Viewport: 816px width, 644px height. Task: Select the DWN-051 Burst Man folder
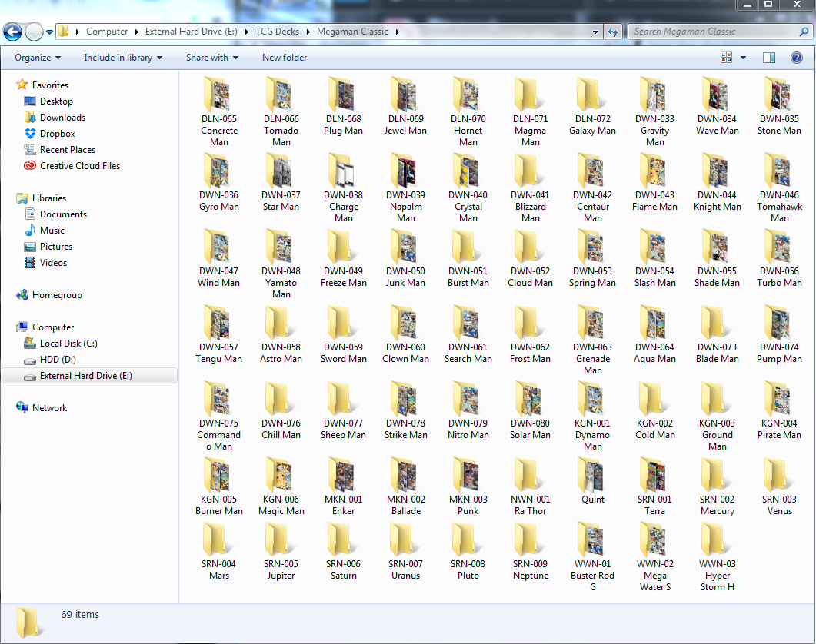(468, 258)
